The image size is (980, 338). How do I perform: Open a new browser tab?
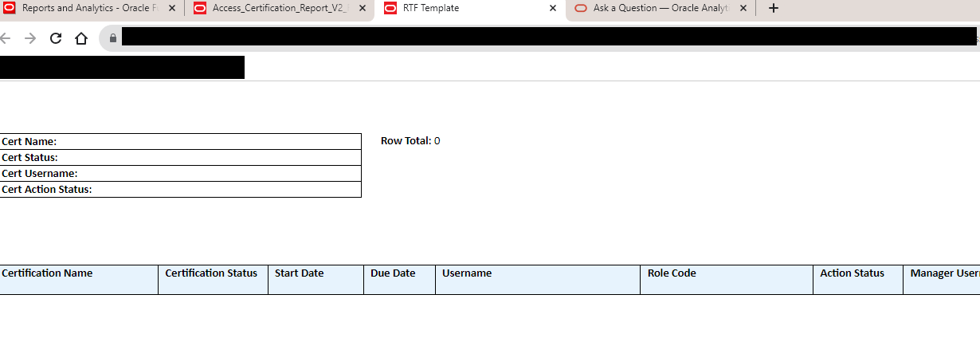[773, 8]
